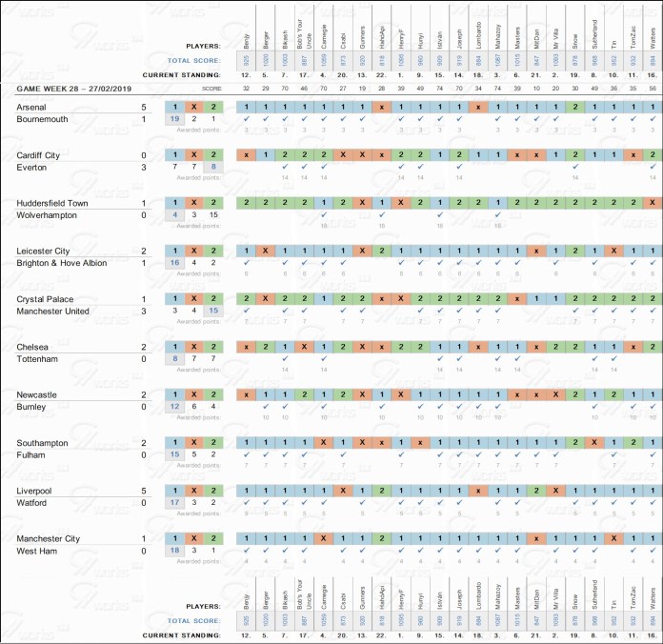Click Benly's orange x prediction for Cardiff City
The image size is (663, 644).
[246, 154]
